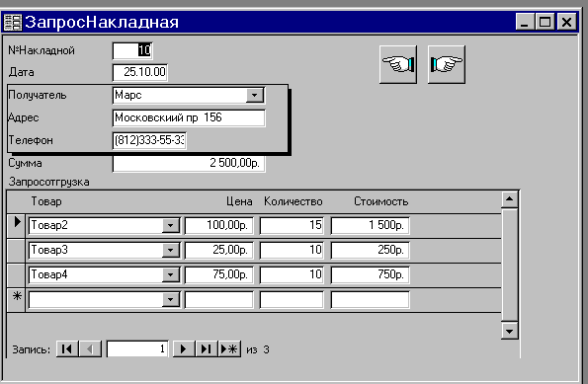Click the 'из 3' record count text
588x384 pixels.
[258, 349]
